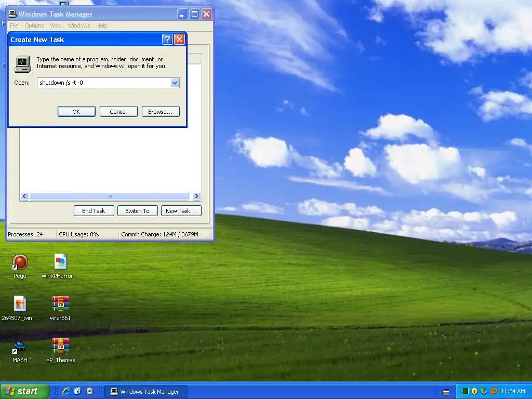Viewport: 532px width, 399px height.
Task: Click the on-screen keyboard icon in taskbar
Action: tap(446, 392)
